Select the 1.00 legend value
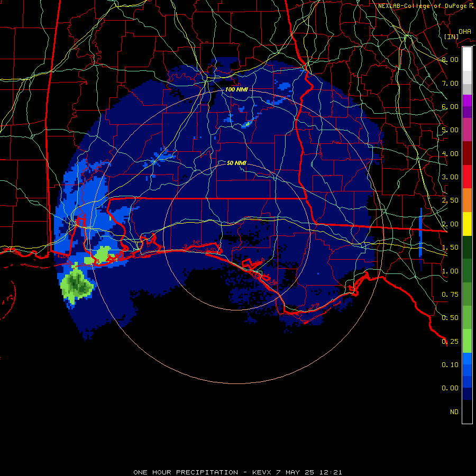 tap(450, 271)
